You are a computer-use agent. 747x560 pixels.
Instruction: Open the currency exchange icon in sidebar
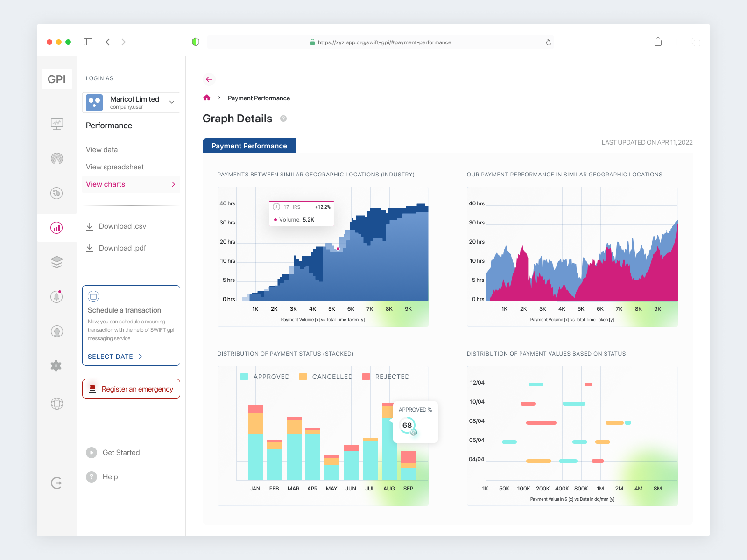(56, 193)
